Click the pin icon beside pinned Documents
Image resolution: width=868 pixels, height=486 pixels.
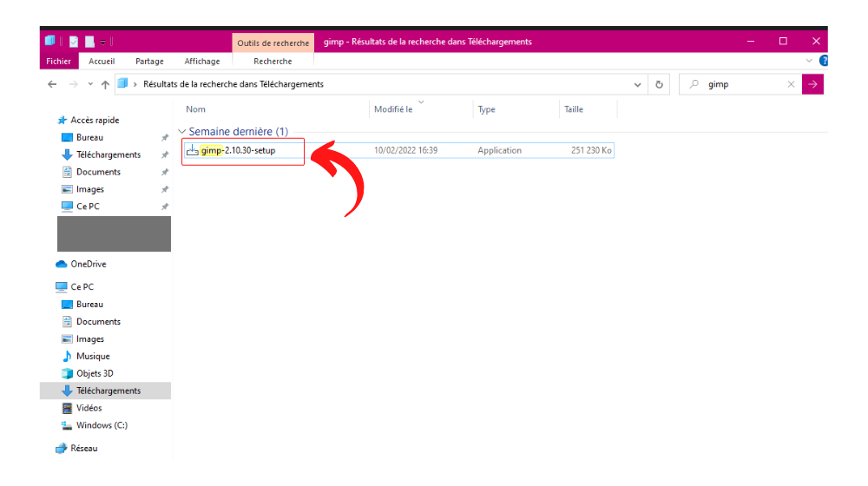164,172
